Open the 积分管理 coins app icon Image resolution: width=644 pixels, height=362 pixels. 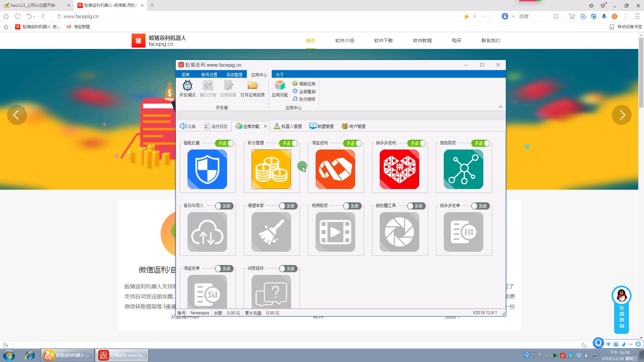click(x=271, y=169)
